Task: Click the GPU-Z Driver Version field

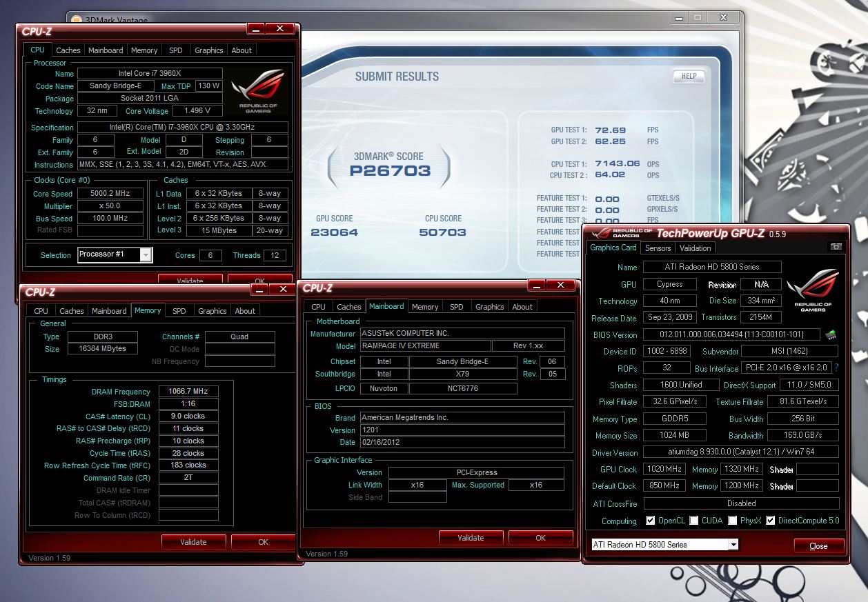Action: (741, 453)
